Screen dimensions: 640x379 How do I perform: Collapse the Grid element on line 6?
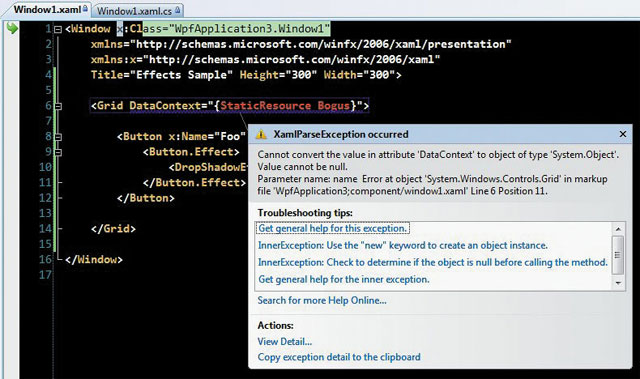pyautogui.click(x=58, y=106)
